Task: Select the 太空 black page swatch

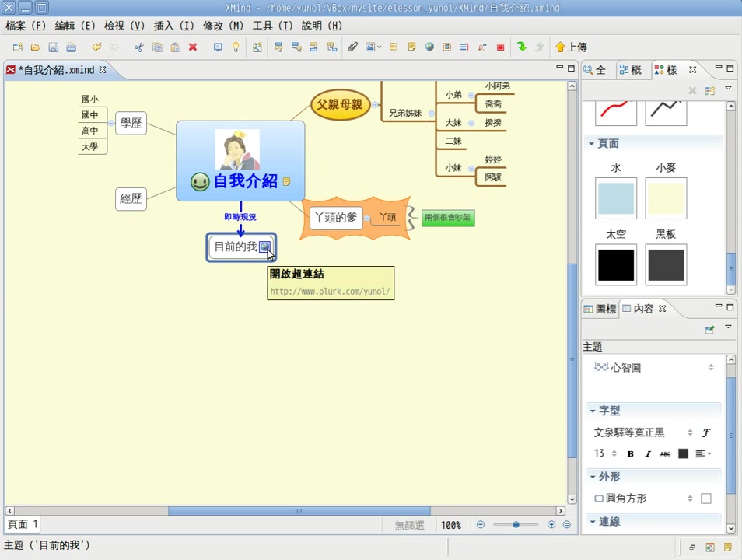Action: click(615, 264)
